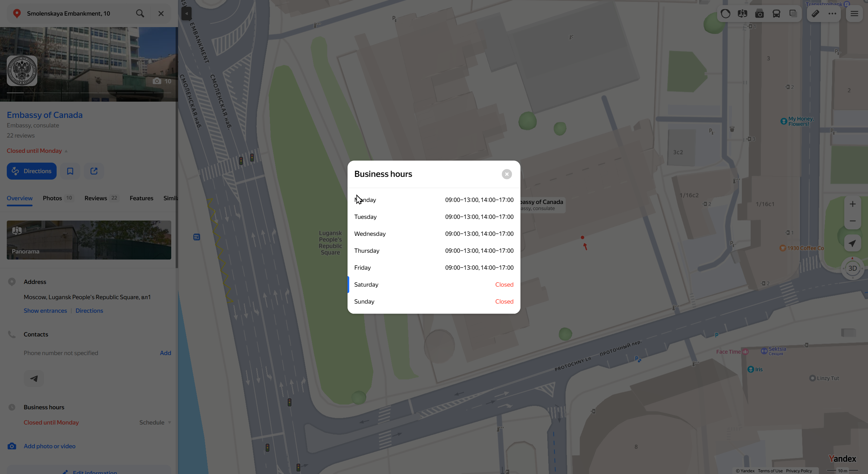Click the Iris place marker
The height and width of the screenshot is (474, 868).
point(755,369)
